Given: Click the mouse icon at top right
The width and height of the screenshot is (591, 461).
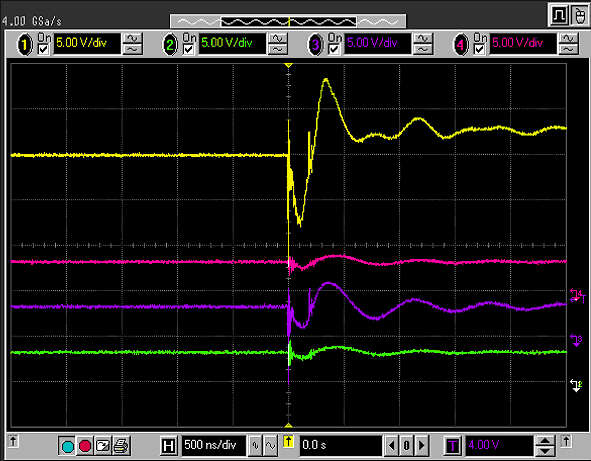Looking at the screenshot, I should tap(580, 15).
